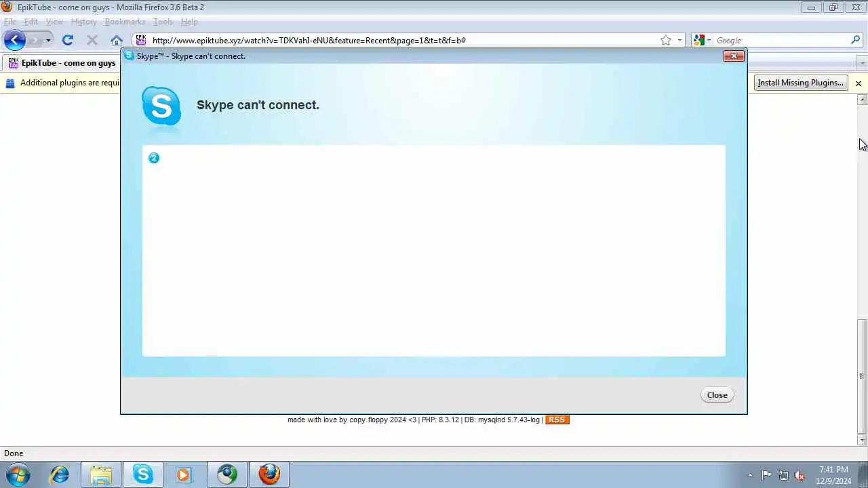The height and width of the screenshot is (488, 868).
Task: Go back using Firefox back arrow
Action: [x=14, y=40]
